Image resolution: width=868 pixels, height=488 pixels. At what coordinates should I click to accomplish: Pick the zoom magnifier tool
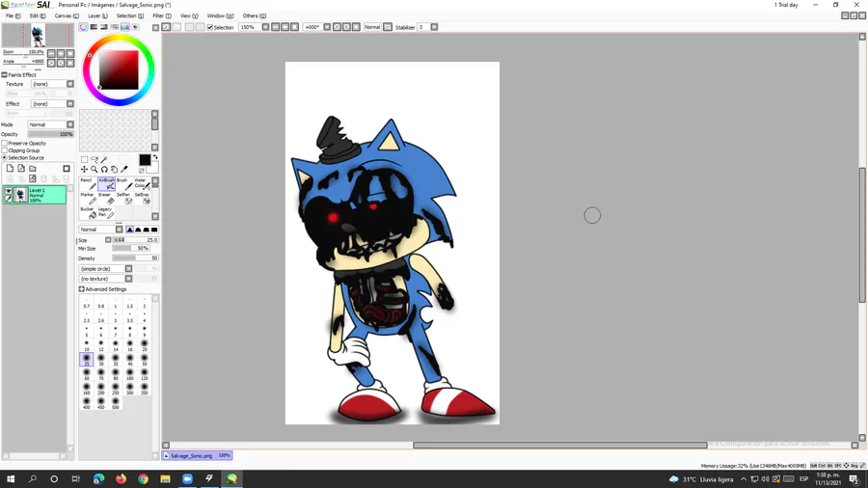click(95, 170)
